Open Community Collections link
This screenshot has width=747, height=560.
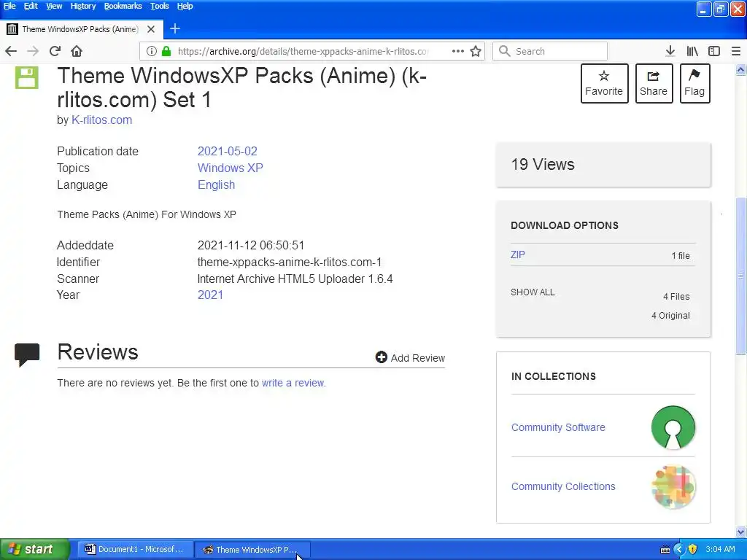pyautogui.click(x=563, y=486)
